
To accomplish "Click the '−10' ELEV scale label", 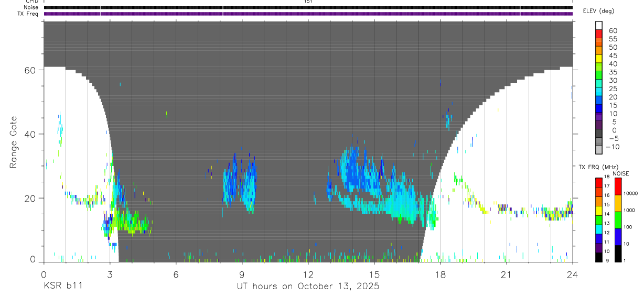I will (613, 147).
